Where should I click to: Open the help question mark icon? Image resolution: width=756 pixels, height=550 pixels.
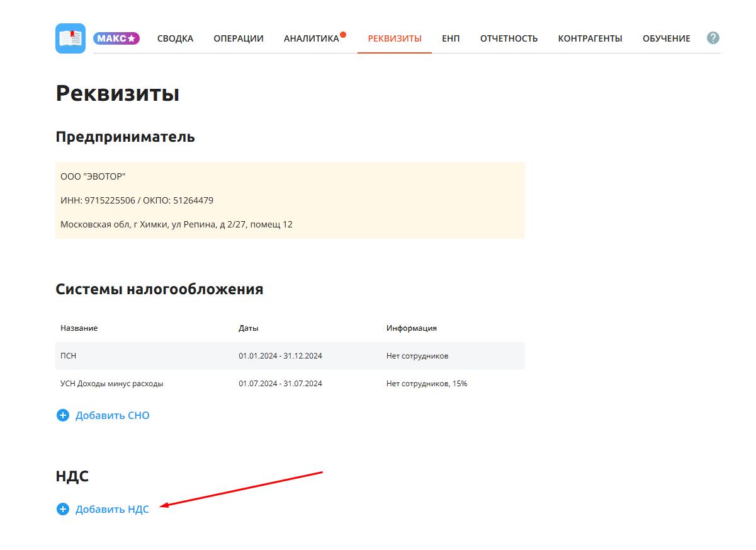[x=713, y=38]
